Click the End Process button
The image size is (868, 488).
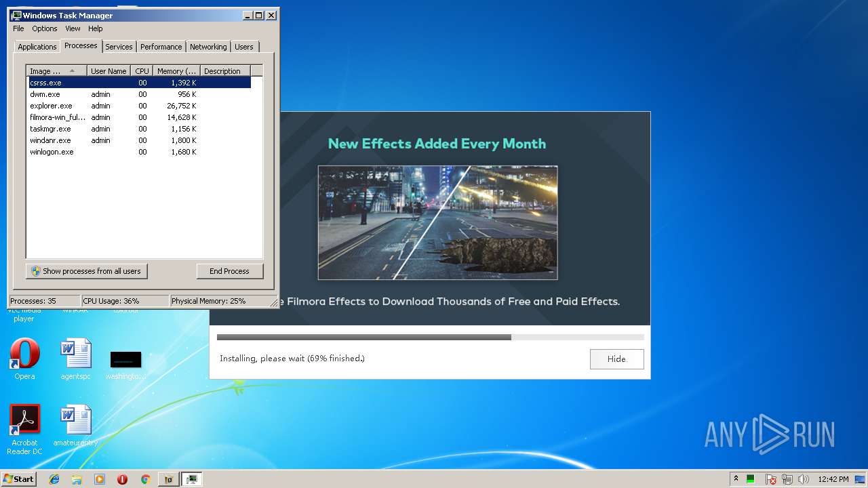(229, 271)
